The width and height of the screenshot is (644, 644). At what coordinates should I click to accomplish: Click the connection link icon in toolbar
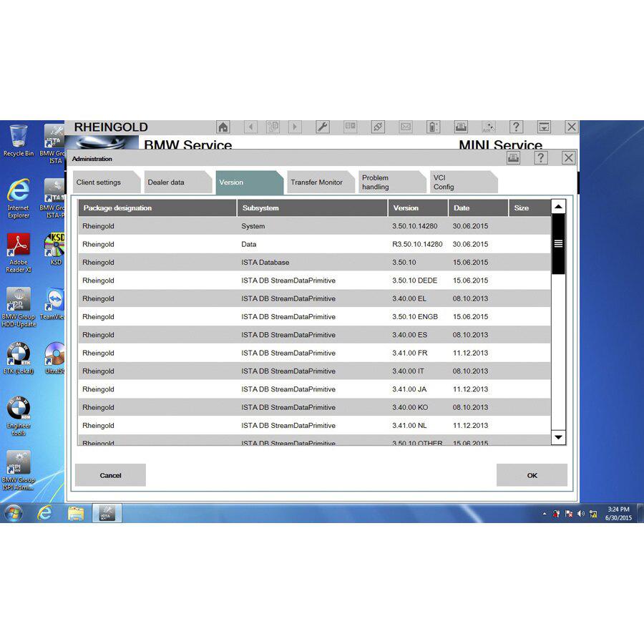(x=378, y=127)
